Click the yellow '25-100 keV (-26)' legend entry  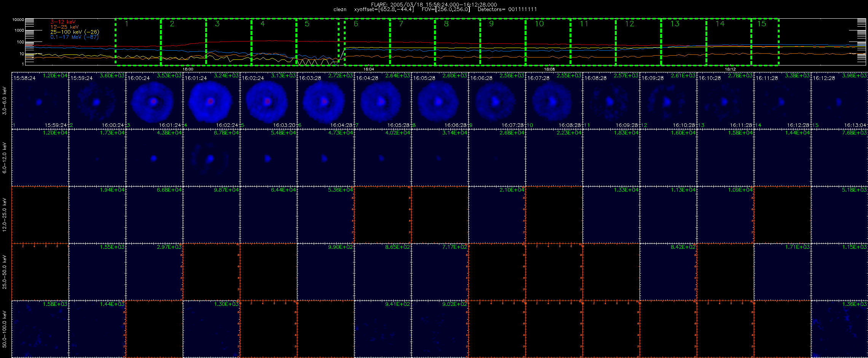pos(75,32)
